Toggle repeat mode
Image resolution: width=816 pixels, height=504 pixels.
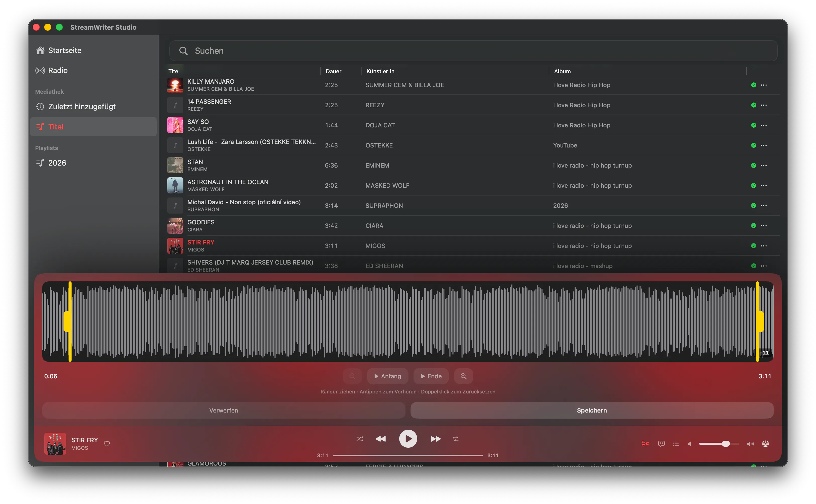[456, 439]
